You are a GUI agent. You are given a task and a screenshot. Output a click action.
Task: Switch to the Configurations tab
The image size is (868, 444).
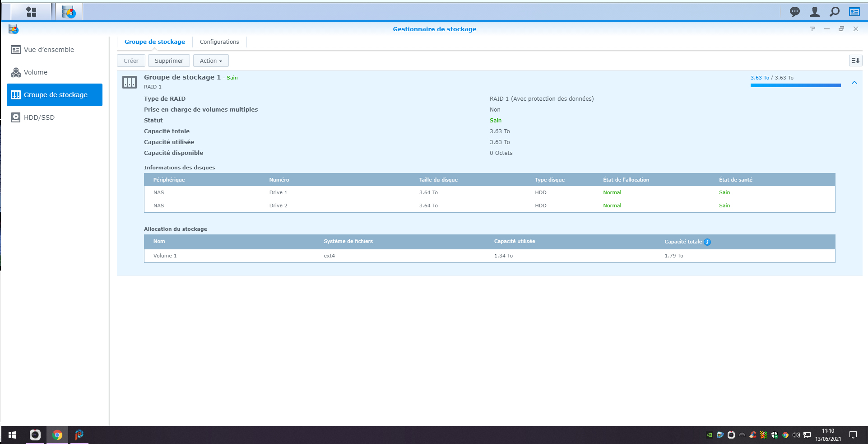(219, 42)
